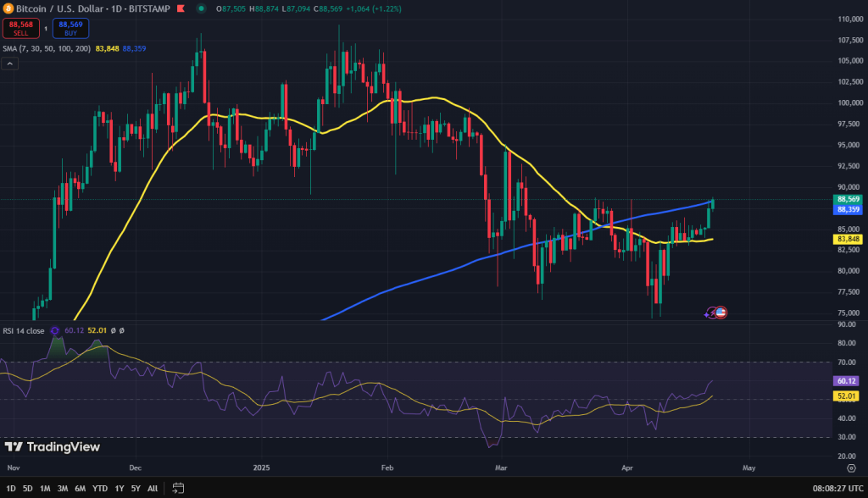The image size is (868, 498).
Task: Select the YTD time range
Action: click(100, 488)
